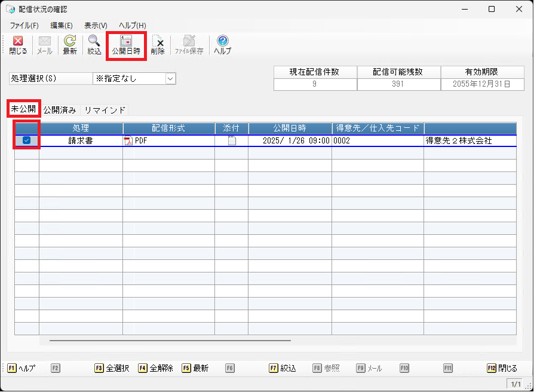Click the date 2025/ 1/26 09:00 cell
This screenshot has width=534, height=392.
click(290, 140)
